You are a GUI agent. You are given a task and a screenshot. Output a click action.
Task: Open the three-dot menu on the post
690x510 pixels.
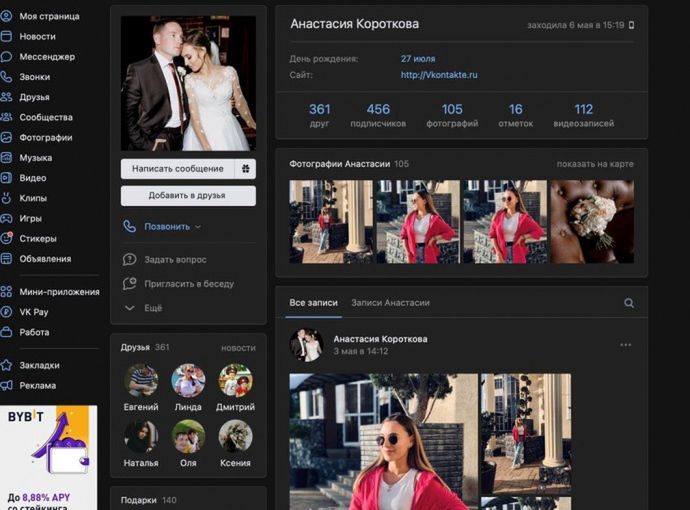point(625,345)
